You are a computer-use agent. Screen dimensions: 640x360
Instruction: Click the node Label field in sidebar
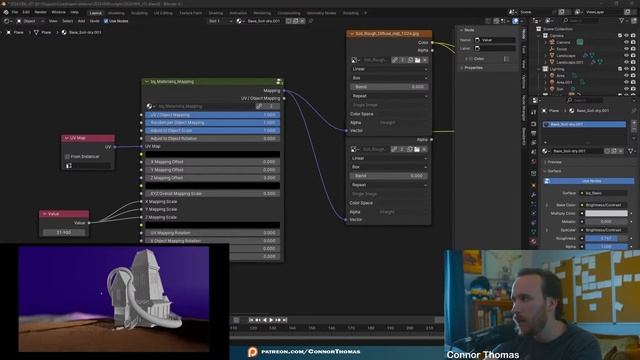point(495,48)
